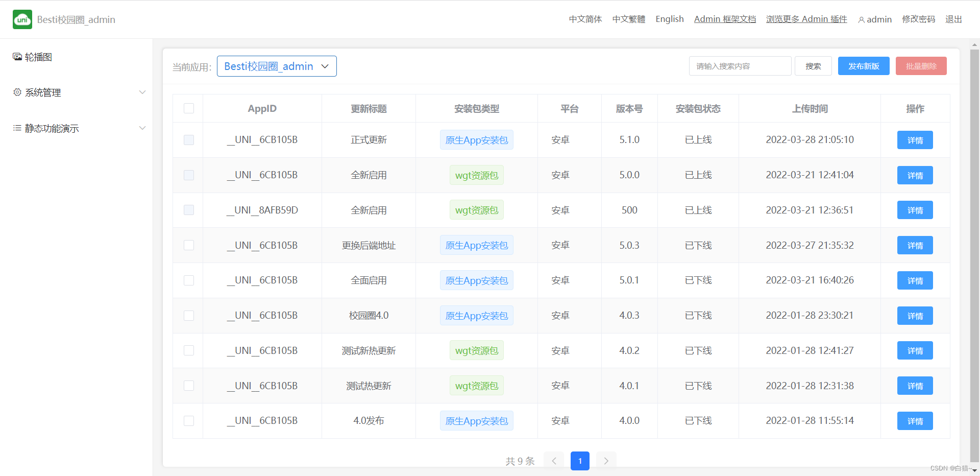Image resolution: width=980 pixels, height=476 pixels.
Task: Check the row for version 4.0.2
Action: (189, 350)
